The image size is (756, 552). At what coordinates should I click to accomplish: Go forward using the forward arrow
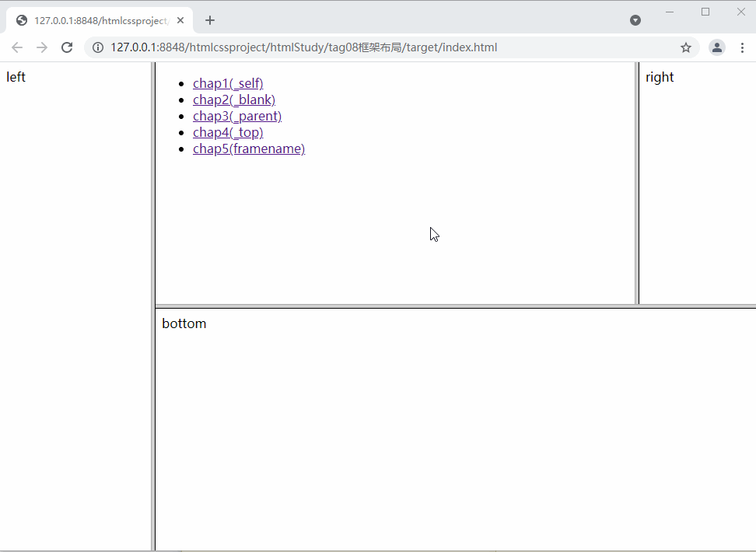click(42, 47)
